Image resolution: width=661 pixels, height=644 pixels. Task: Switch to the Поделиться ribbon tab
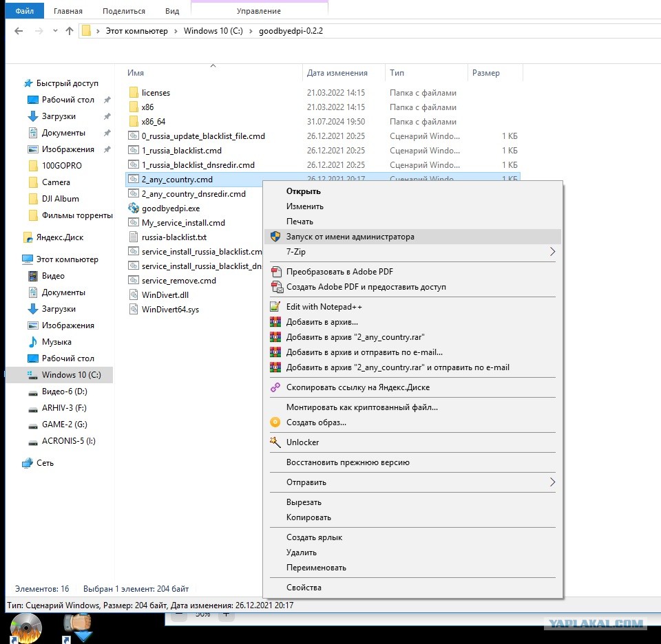pos(124,11)
